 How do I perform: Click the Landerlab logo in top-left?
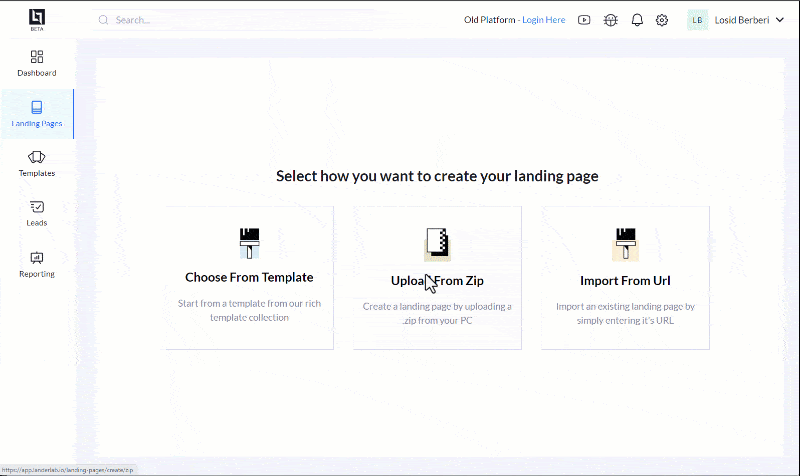tap(37, 18)
